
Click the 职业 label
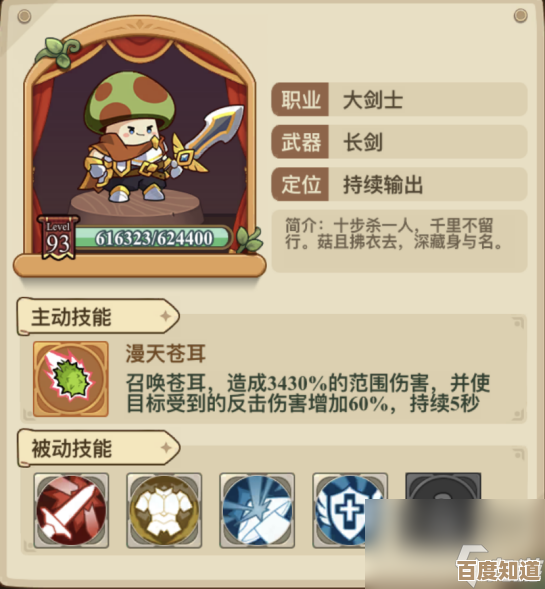coord(300,100)
